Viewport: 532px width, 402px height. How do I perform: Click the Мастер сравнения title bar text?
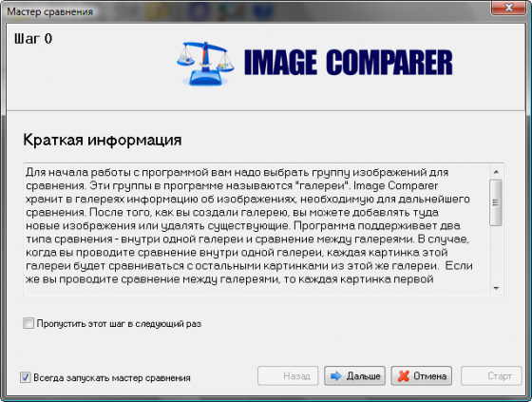pos(49,12)
